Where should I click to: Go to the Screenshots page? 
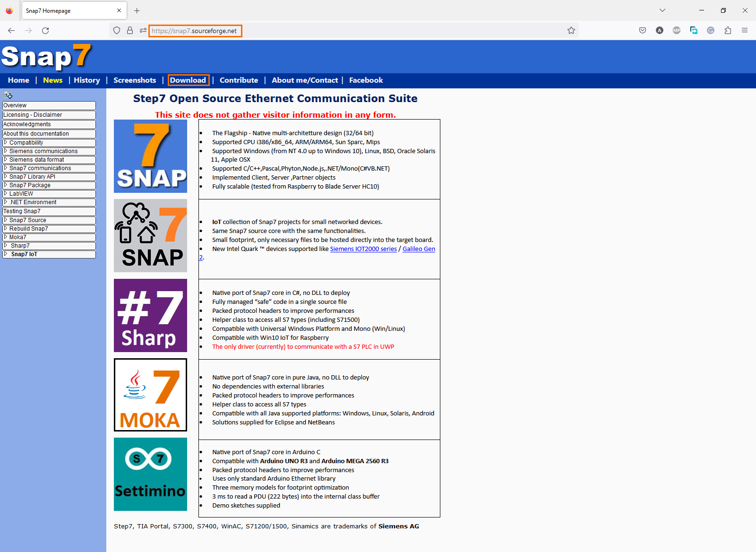coord(135,80)
